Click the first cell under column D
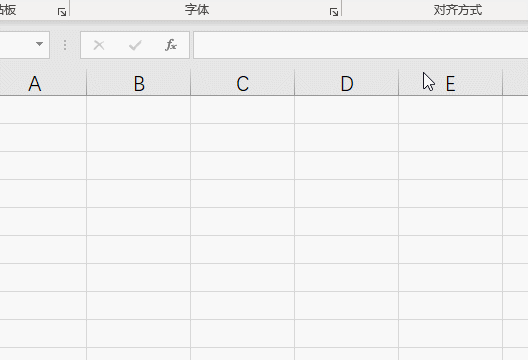Image resolution: width=528 pixels, height=360 pixels. click(x=346, y=110)
